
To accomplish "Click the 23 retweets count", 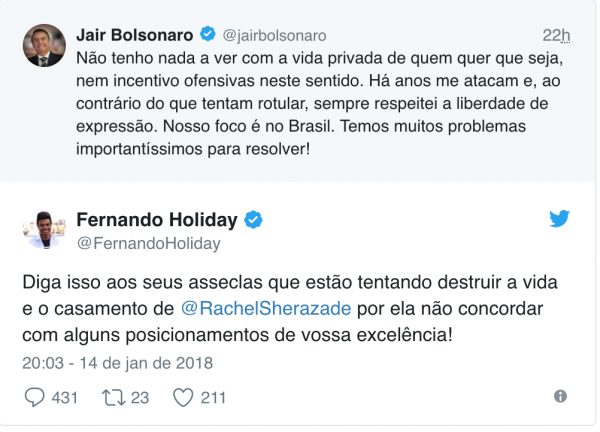I will coord(140,397).
